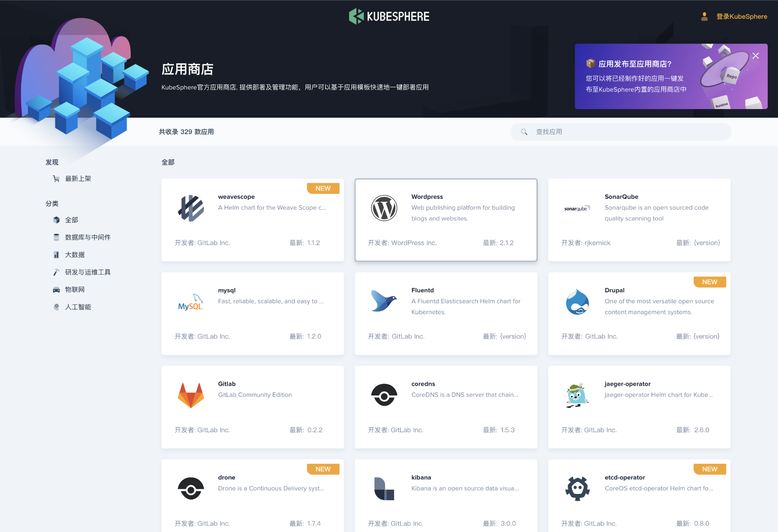Select the 数据库与中间件 category filter

click(x=87, y=237)
